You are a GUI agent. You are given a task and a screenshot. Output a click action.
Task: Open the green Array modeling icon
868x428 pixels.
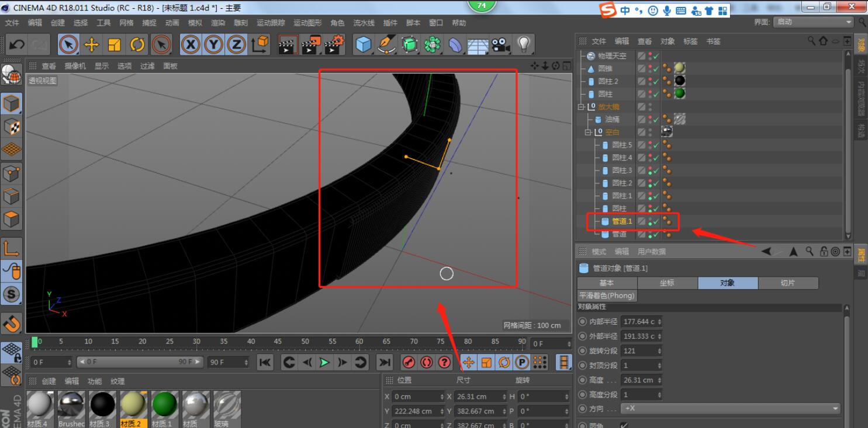pyautogui.click(x=433, y=45)
